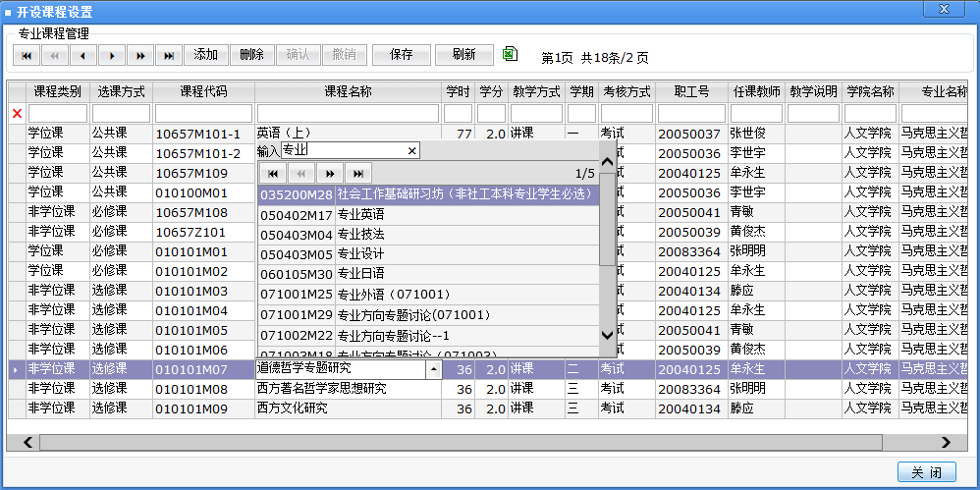Click the 添加 button
The height and width of the screenshot is (490, 980).
tap(206, 55)
